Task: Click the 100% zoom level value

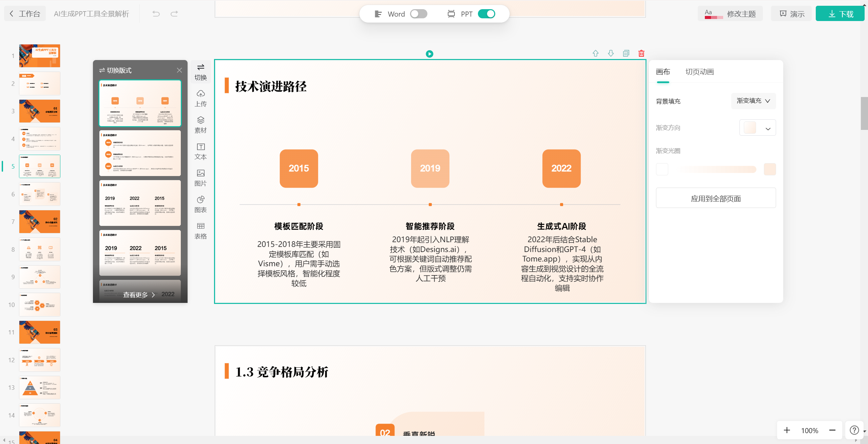Action: [x=810, y=430]
